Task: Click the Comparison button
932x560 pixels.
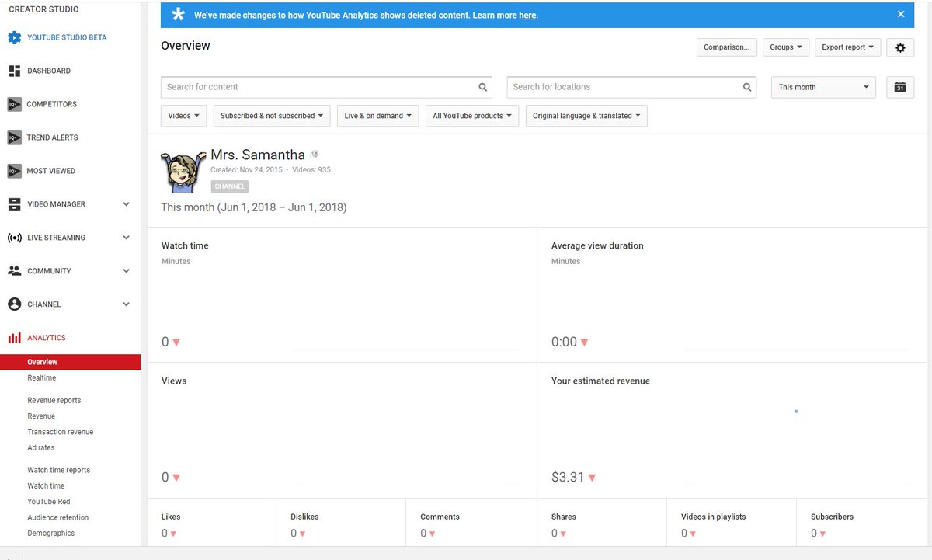Action: tap(727, 47)
